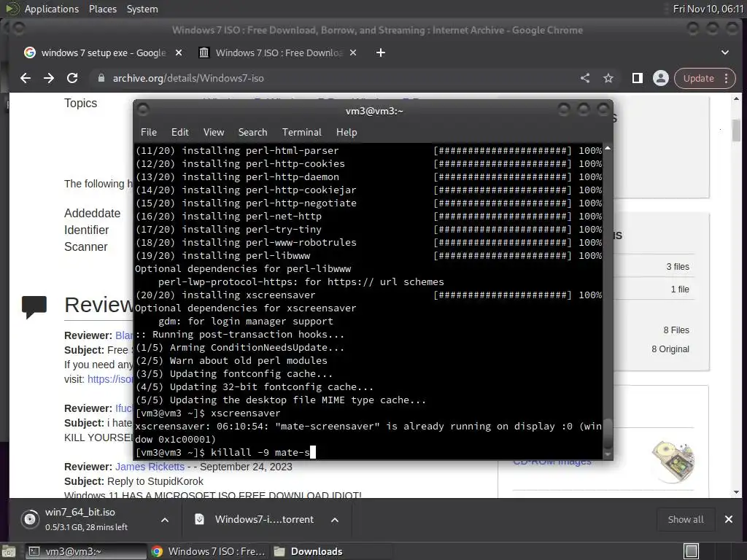Open a new Chrome tab

coord(381,52)
